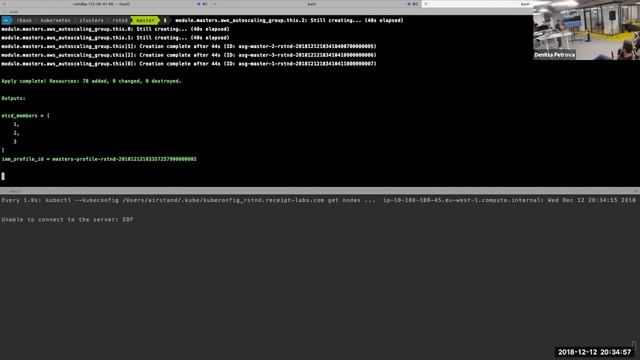This screenshot has width=640, height=360.
Task: Click the green 'master' git branch segment
Action: pyautogui.click(x=145, y=20)
